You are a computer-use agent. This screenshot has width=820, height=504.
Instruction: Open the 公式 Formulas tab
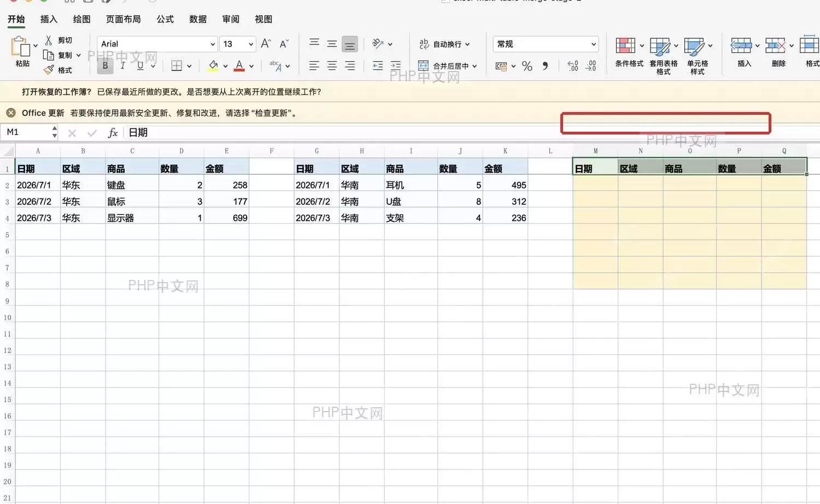click(165, 19)
